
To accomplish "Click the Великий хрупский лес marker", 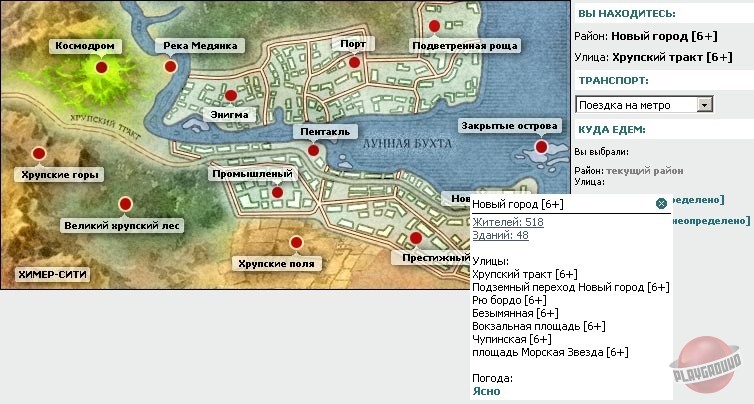I will (x=125, y=204).
